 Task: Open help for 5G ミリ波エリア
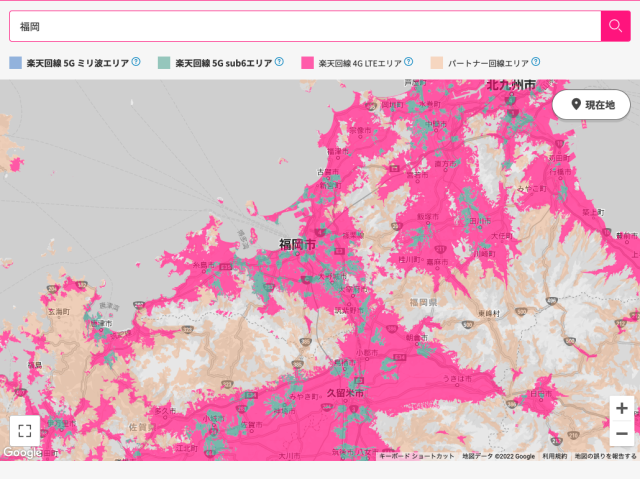click(x=136, y=62)
